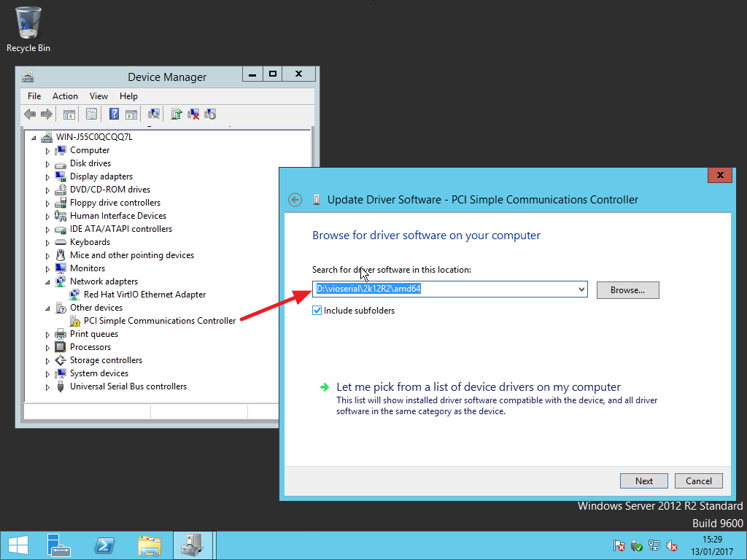Toggle Show/Hide Action Pane toolbar icon
The image size is (747, 560).
pos(131,114)
